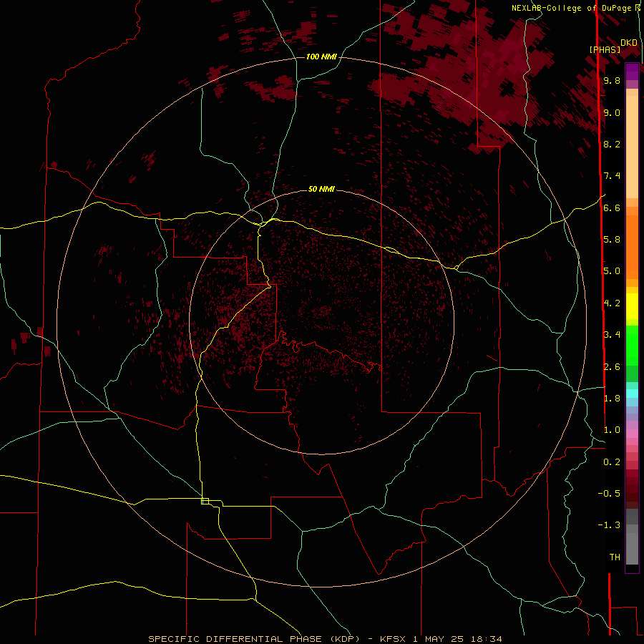Click the gray segment at color bar bottom
The width and height of the screenshot is (644, 644).
632,546
